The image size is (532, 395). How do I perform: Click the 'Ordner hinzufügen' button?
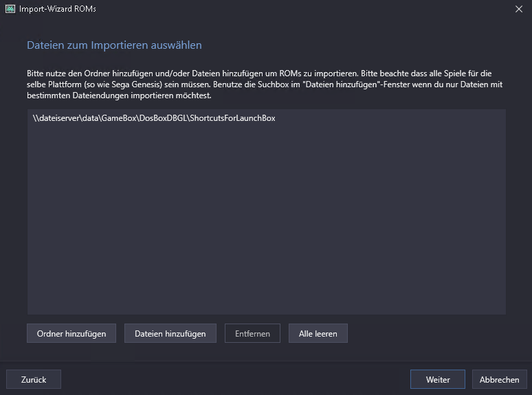click(71, 333)
